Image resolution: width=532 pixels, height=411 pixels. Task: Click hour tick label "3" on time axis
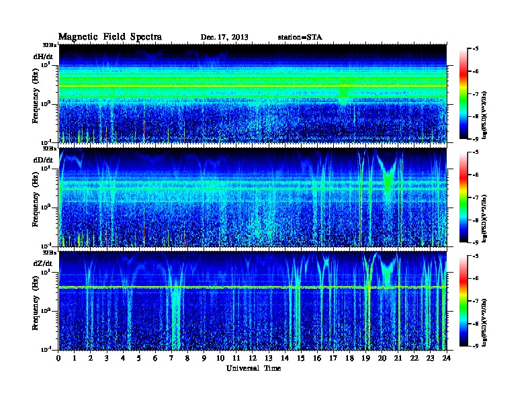click(x=107, y=359)
